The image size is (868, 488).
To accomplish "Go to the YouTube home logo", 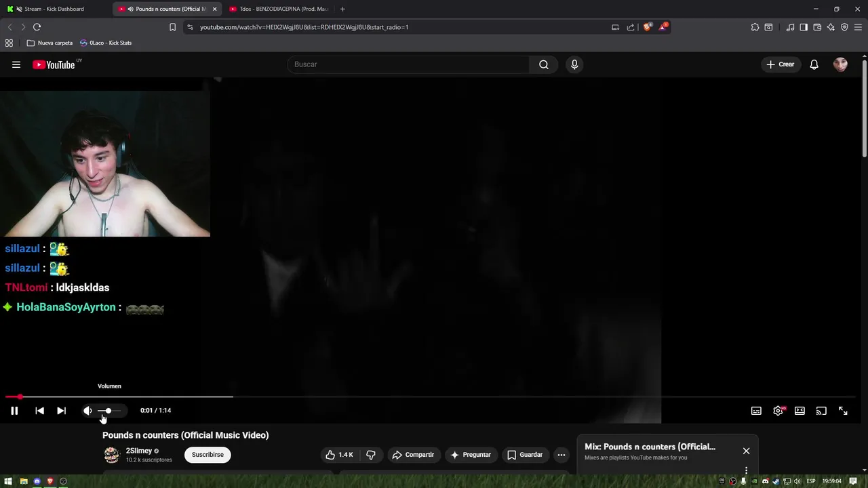I will (54, 64).
